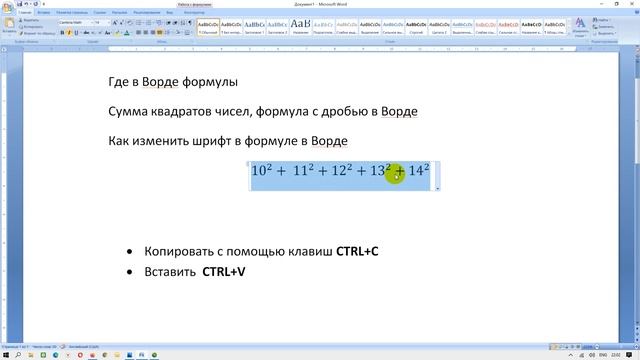Screen dimensions: 640x360
Task: Open Find (Найти) dropdown
Action: pos(602,20)
